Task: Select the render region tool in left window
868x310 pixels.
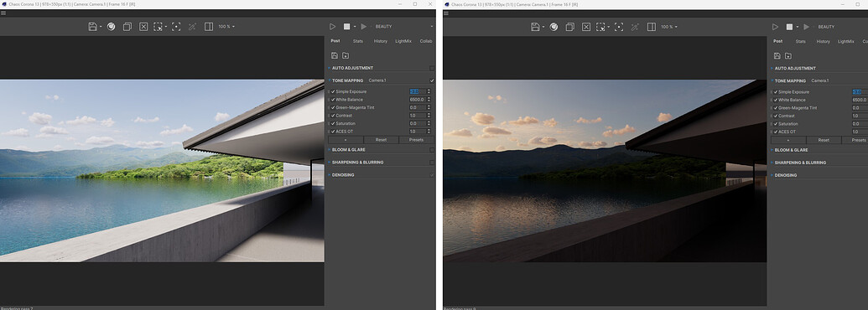Action: 158,27
